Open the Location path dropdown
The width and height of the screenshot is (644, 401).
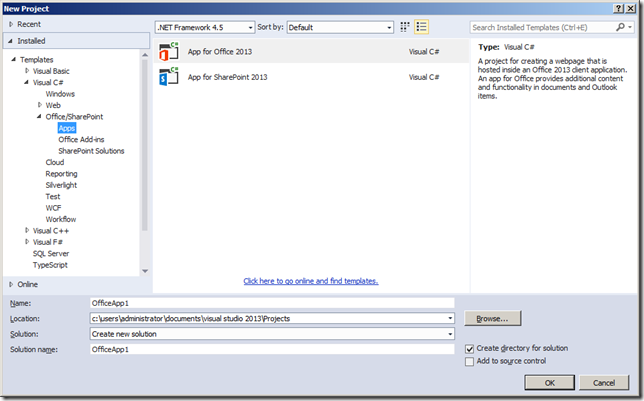(x=450, y=318)
